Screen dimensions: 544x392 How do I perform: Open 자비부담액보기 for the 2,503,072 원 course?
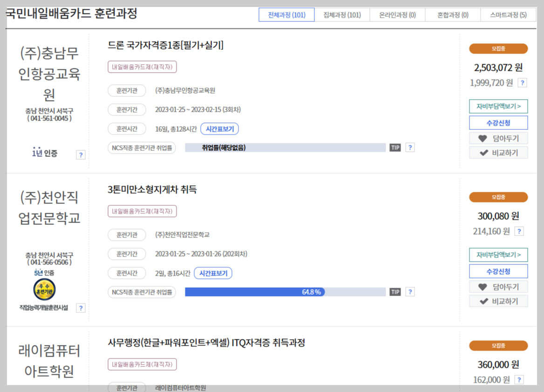pos(498,106)
